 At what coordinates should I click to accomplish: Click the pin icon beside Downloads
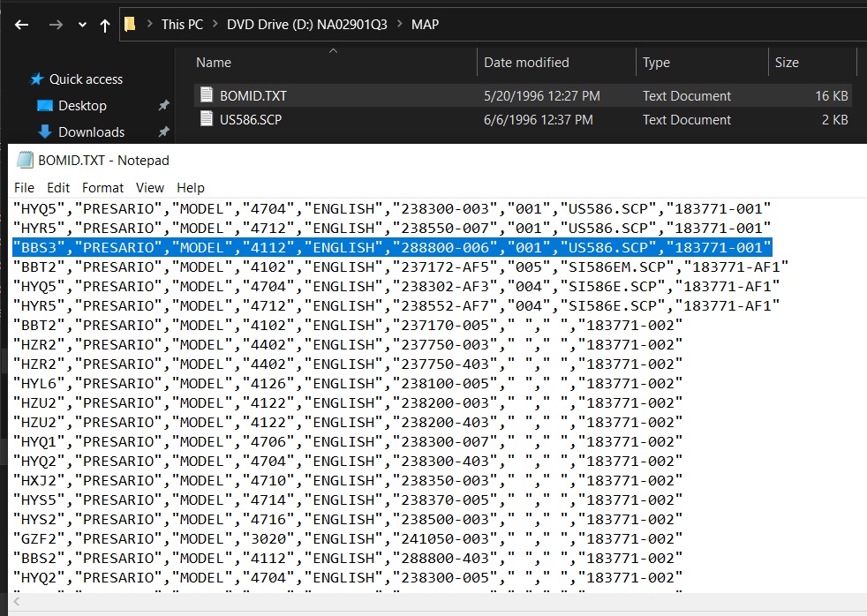coord(163,131)
